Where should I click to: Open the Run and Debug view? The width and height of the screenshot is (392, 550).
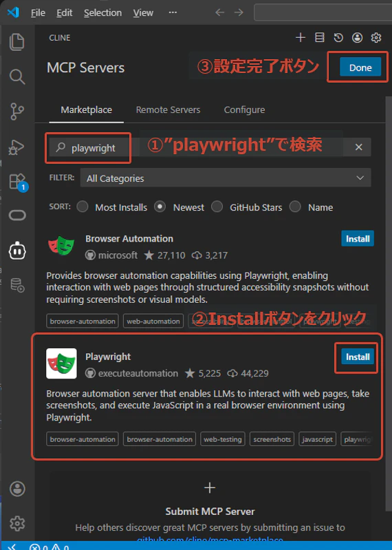coord(17,147)
